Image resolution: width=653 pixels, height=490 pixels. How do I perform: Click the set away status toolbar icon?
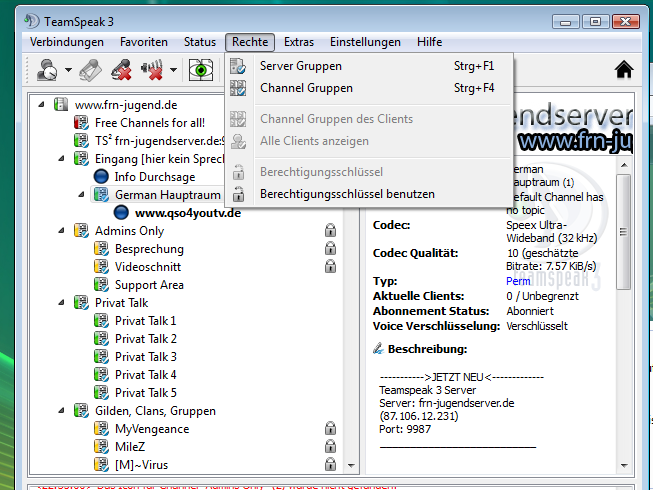pos(46,70)
